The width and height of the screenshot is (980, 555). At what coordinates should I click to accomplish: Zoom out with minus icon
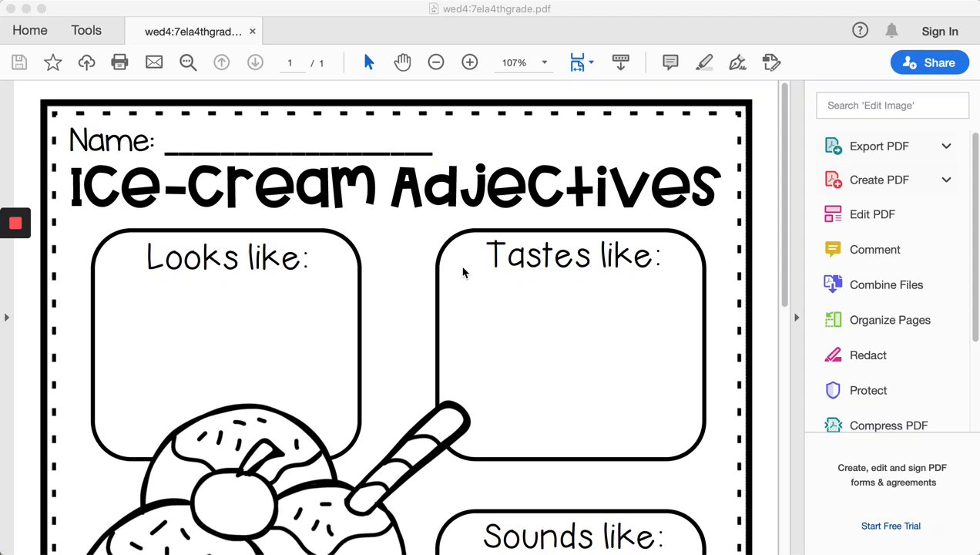click(x=436, y=62)
